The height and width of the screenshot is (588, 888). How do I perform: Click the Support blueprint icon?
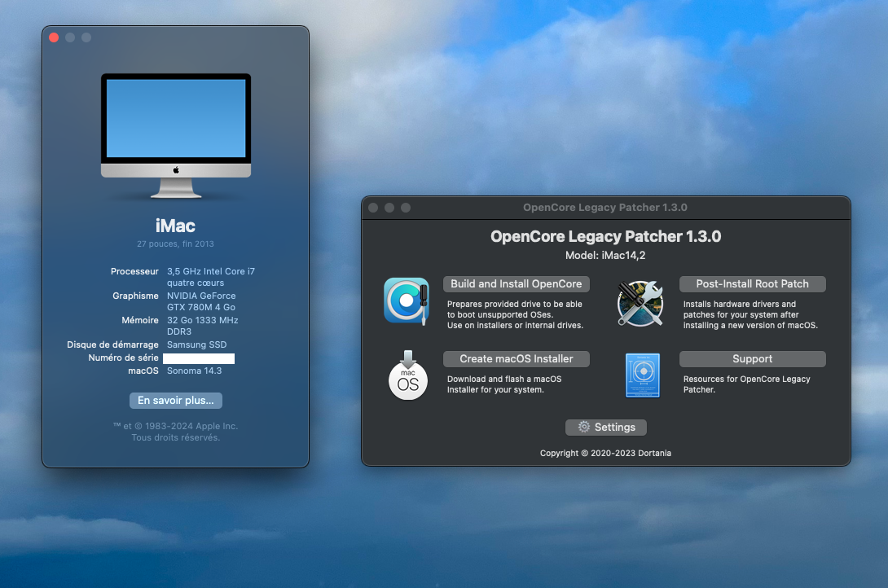tap(643, 375)
